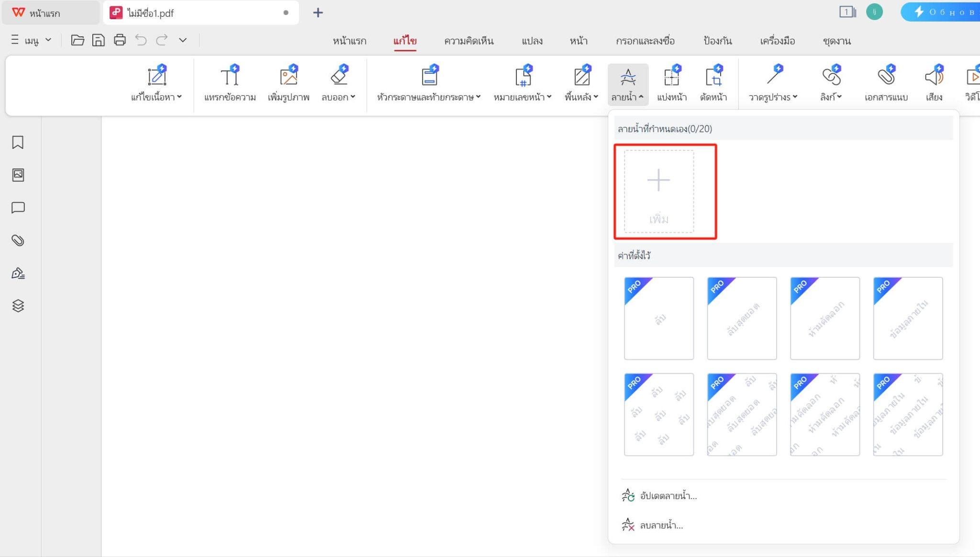
Task: Click the เพิ่มรูปภาพ add image tool
Action: click(288, 83)
